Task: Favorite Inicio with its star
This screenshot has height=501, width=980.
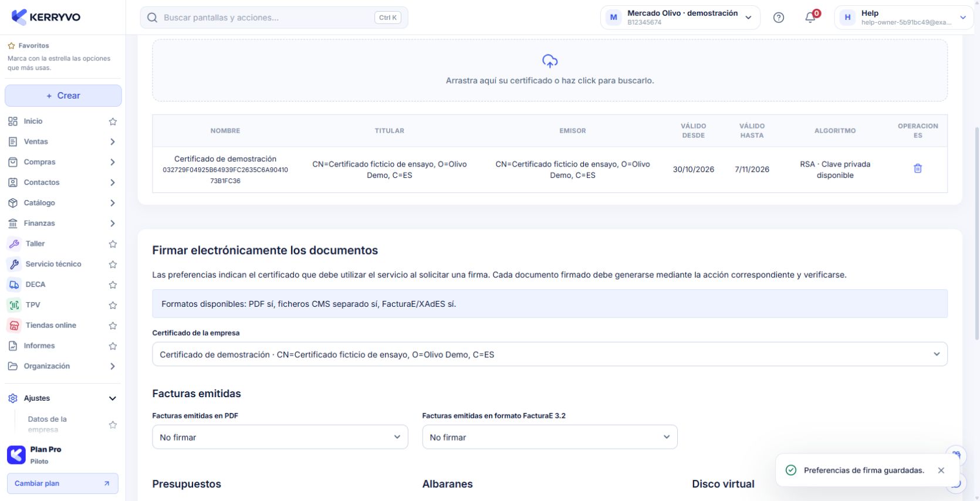Action: tap(113, 121)
